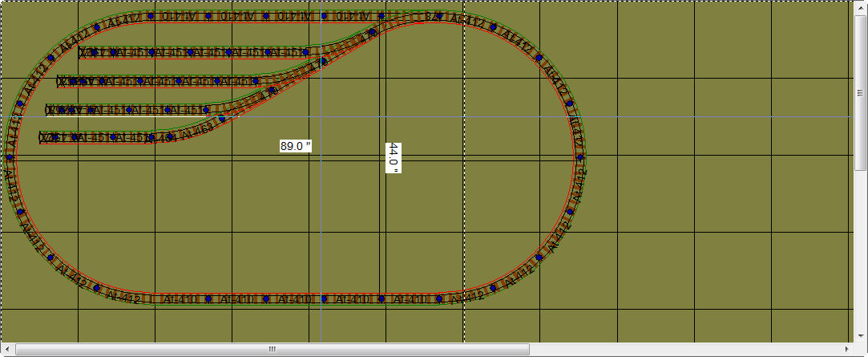The image size is (868, 357).
Task: Click the vertical scrollbar down arrow
Action: [860, 336]
